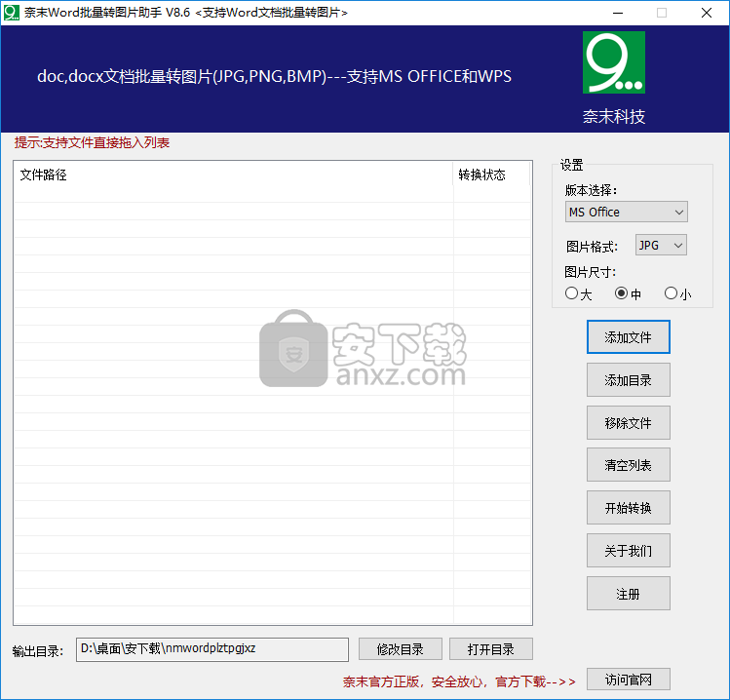Select the large (大) image size option
The image size is (730, 700).
[578, 293]
